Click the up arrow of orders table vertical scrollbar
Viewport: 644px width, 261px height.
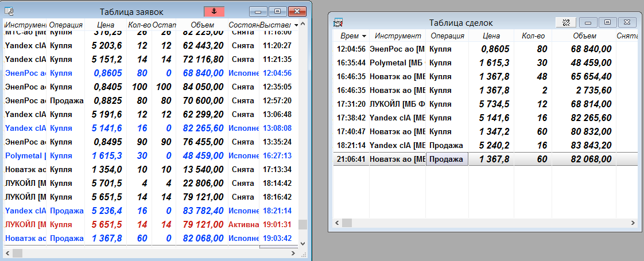tap(303, 24)
